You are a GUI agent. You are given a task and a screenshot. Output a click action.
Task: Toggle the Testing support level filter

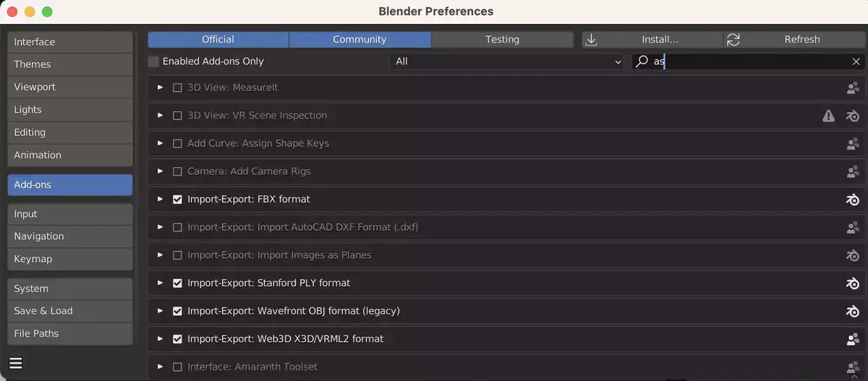(x=502, y=40)
